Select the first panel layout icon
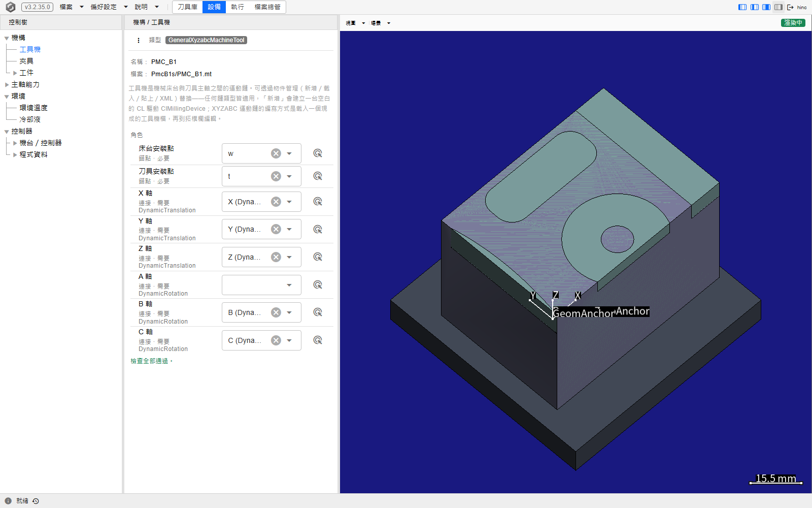This screenshot has height=508, width=812. [742, 7]
